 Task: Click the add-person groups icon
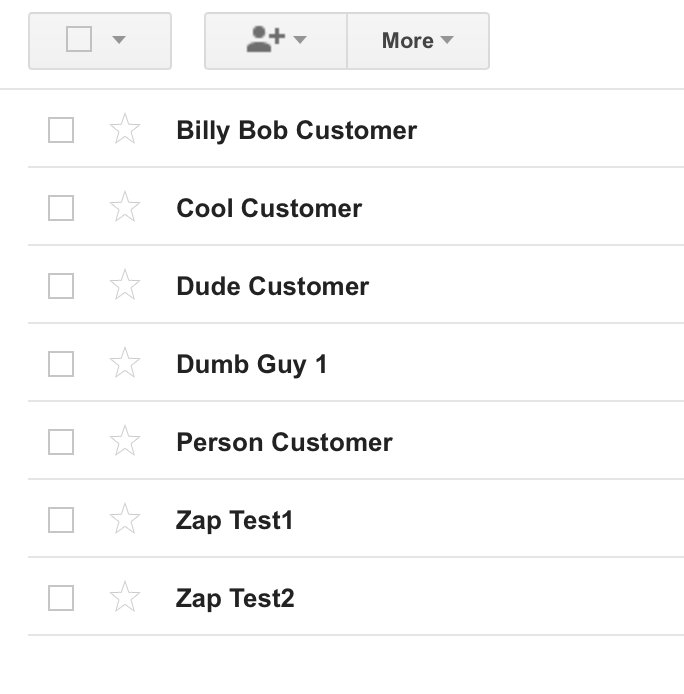[265, 39]
